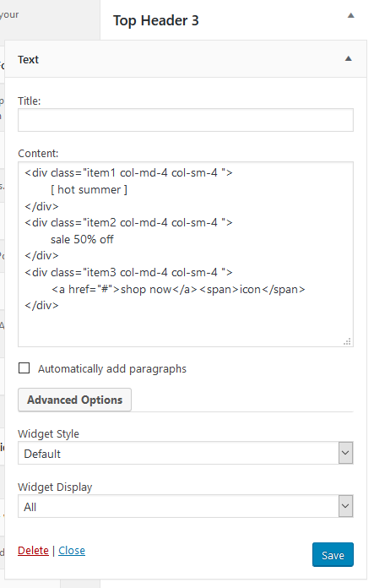Grab the Content textarea resize handle

pos(347,341)
